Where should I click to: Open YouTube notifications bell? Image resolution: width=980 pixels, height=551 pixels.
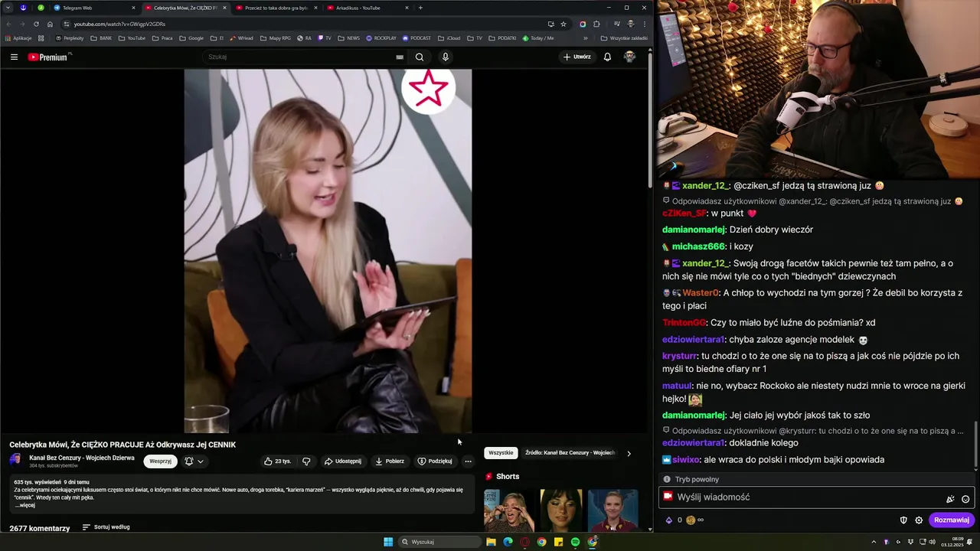(607, 57)
